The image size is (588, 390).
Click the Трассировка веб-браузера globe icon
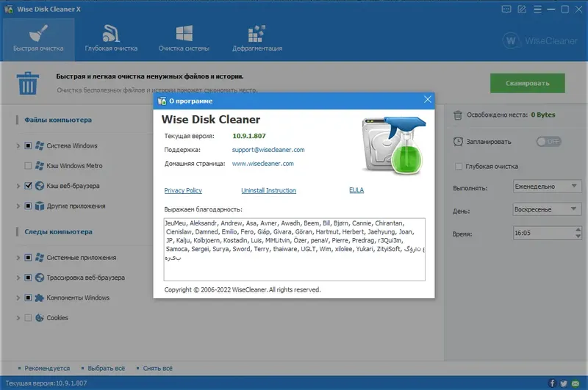click(40, 278)
